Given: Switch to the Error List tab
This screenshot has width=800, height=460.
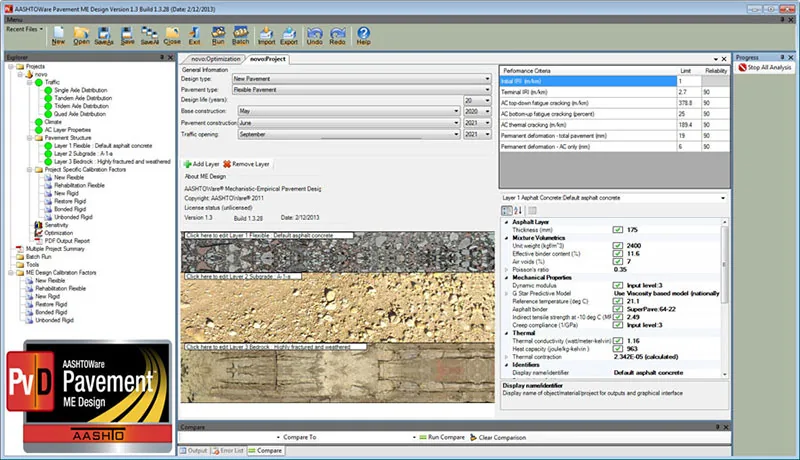Looking at the screenshot, I should tap(228, 451).
